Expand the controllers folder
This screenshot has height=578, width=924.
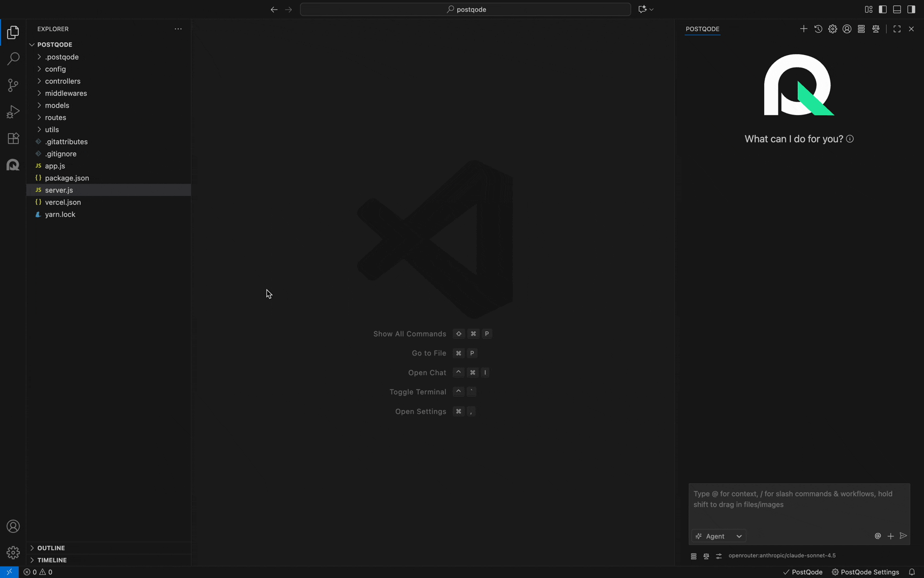[x=63, y=81]
